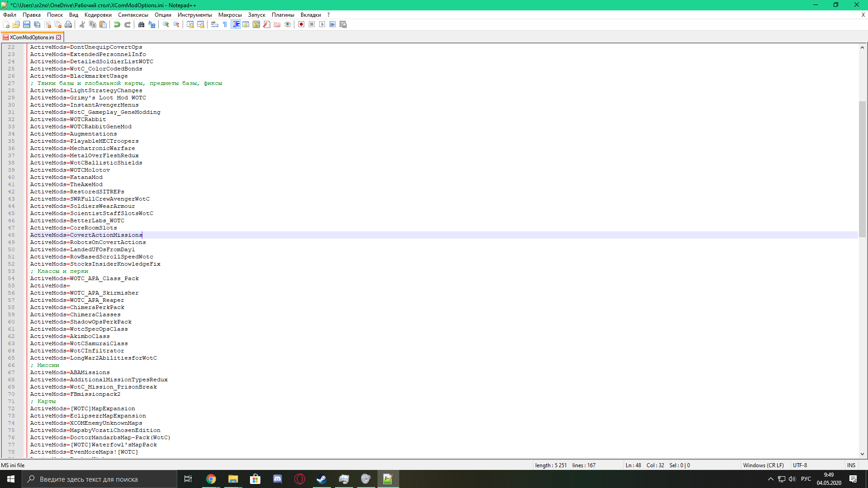Toggle show all characters pilcrow

coord(225,24)
